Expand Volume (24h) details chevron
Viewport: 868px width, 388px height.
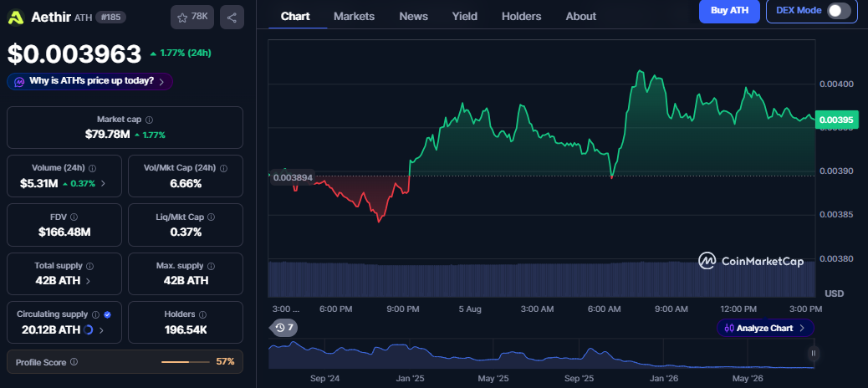pyautogui.click(x=103, y=184)
